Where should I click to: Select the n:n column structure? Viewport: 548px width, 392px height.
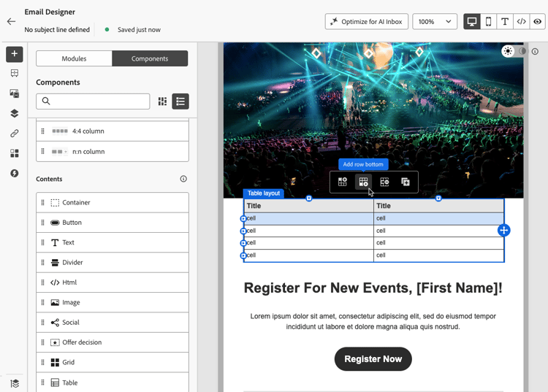click(x=113, y=152)
